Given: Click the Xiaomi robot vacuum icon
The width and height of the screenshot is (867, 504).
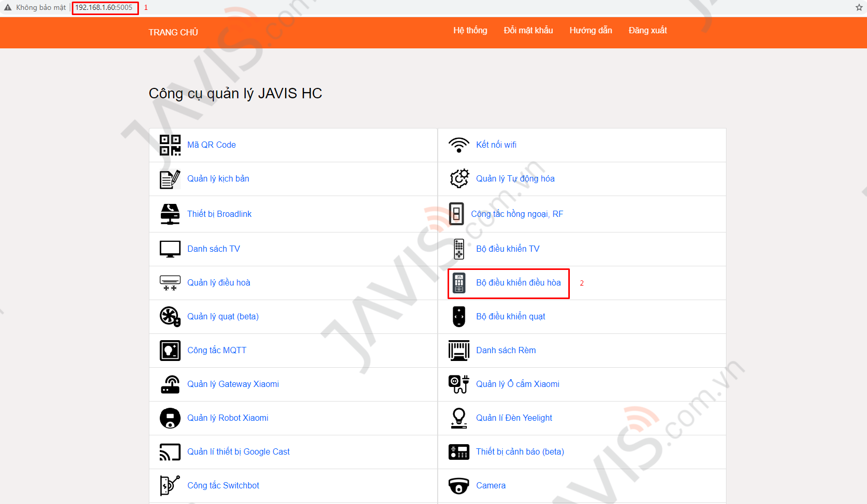Looking at the screenshot, I should click(170, 418).
